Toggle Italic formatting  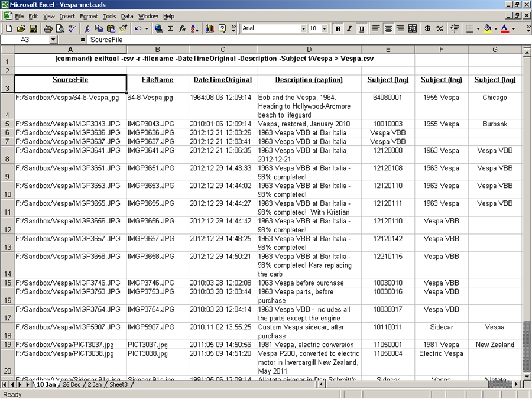[x=349, y=28]
